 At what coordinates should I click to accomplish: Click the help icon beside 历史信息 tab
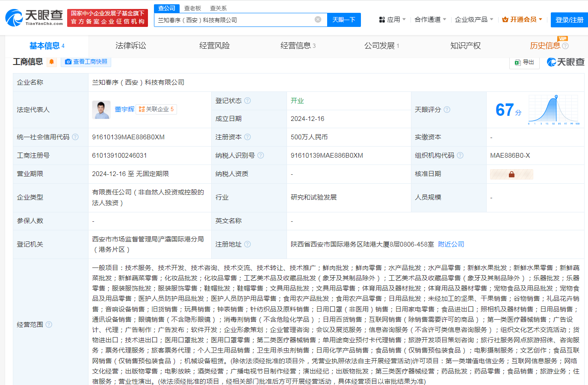pyautogui.click(x=565, y=46)
